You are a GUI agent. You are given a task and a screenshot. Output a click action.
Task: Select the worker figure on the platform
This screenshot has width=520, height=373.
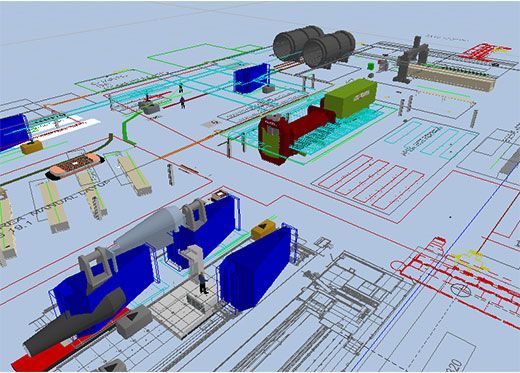(203, 283)
